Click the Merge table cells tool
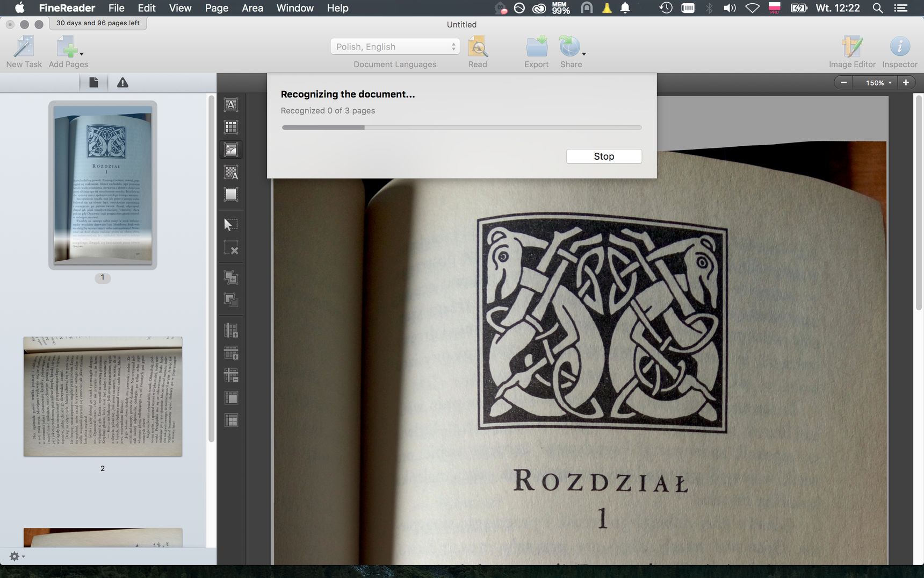 (x=231, y=398)
